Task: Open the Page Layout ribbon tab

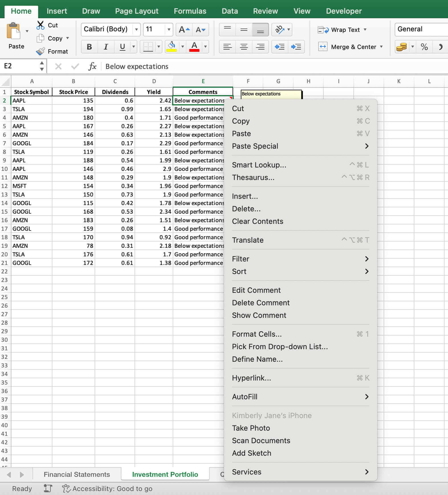Action: [137, 11]
